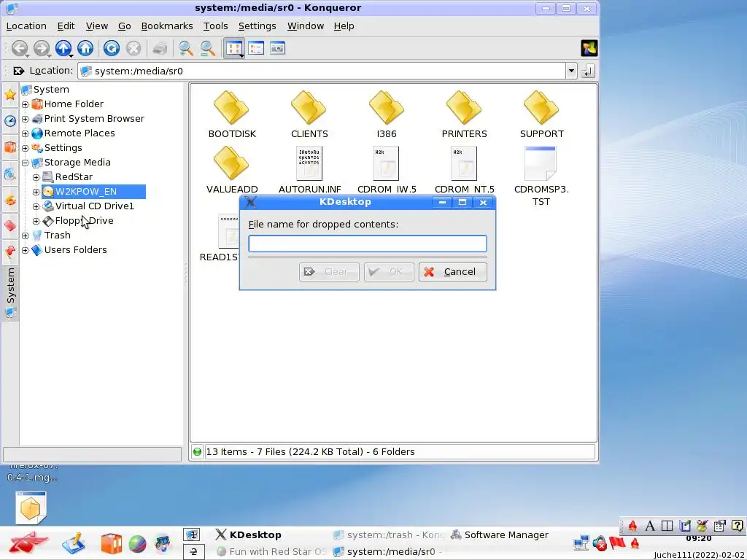The height and width of the screenshot is (560, 747).
Task: Expand the Print System Browser node
Action: point(26,119)
